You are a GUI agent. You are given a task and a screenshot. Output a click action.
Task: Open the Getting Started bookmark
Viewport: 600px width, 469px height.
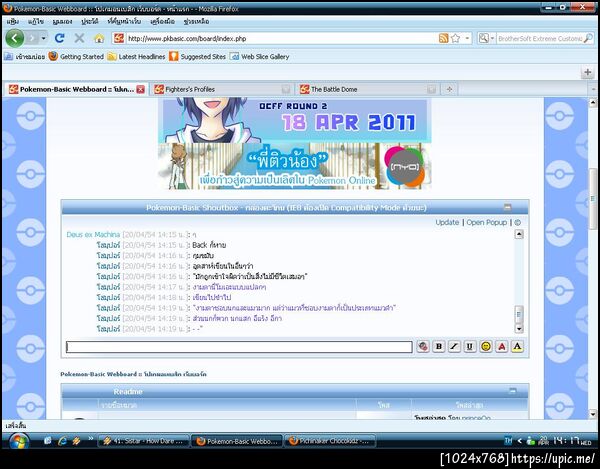(76, 57)
